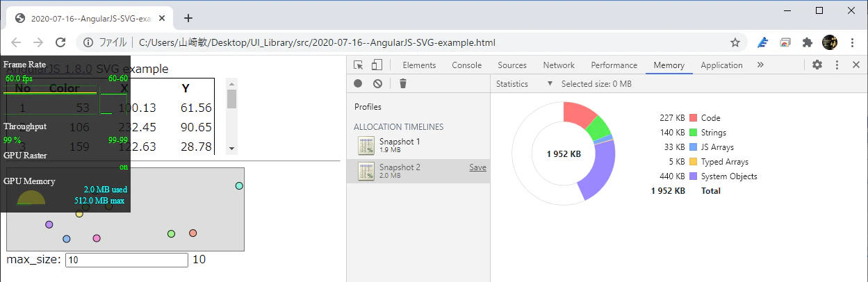Click the file info icon in address bar

pyautogui.click(x=88, y=42)
